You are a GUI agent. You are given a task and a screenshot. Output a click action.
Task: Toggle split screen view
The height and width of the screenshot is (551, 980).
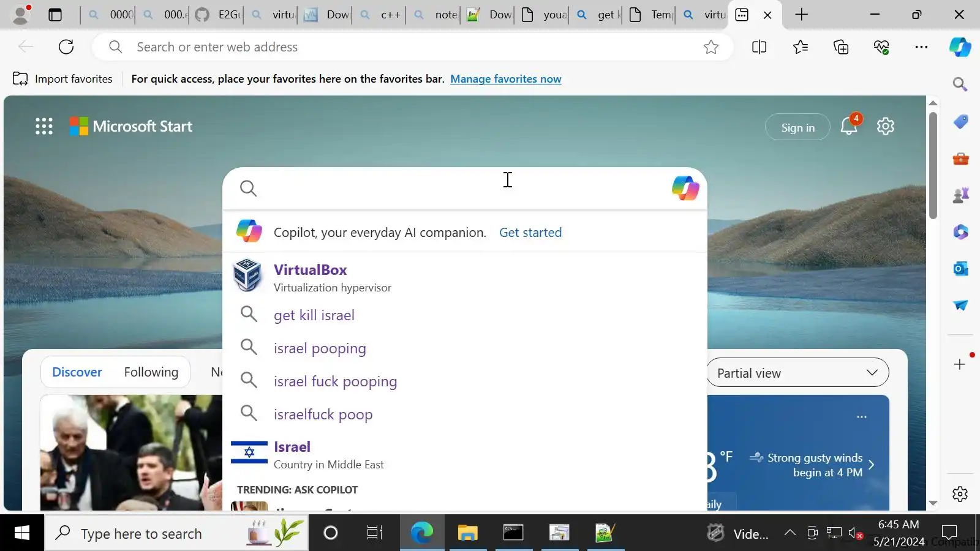tap(759, 47)
